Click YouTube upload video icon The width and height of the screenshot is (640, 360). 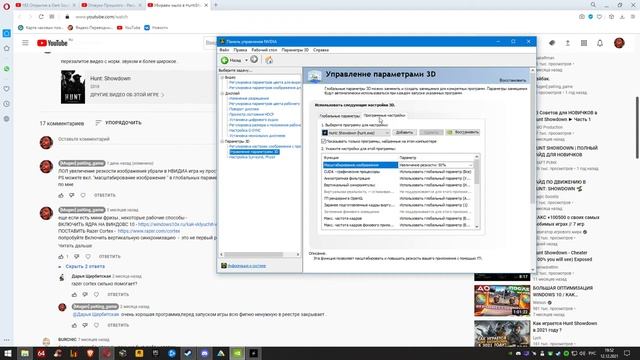point(567,43)
